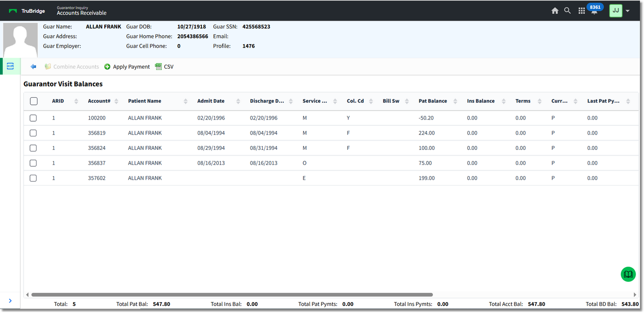This screenshot has width=644, height=313.
Task: Click discharge date 08/16/2013
Action: pyautogui.click(x=264, y=163)
